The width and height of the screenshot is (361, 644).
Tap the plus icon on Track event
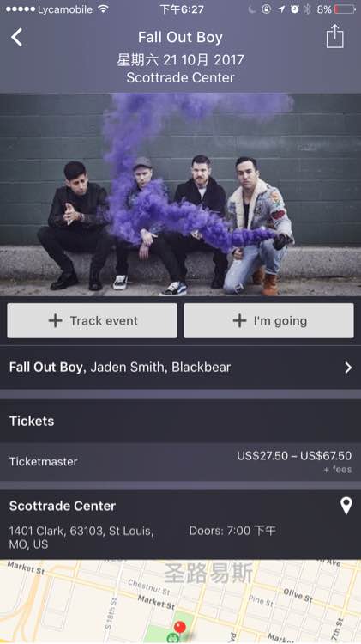click(56, 321)
